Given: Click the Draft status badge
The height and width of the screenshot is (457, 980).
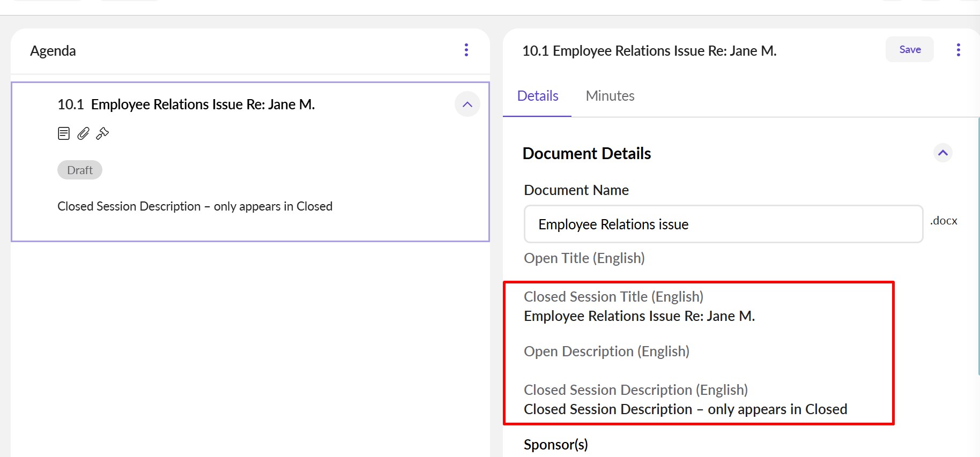Looking at the screenshot, I should tap(80, 170).
